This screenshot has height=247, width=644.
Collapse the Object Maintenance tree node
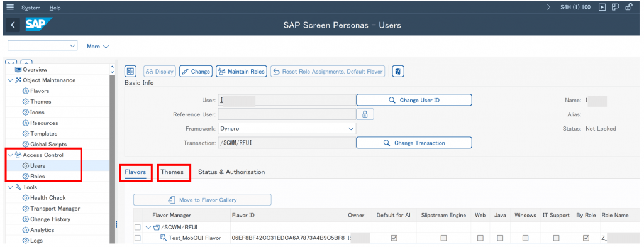[10, 80]
